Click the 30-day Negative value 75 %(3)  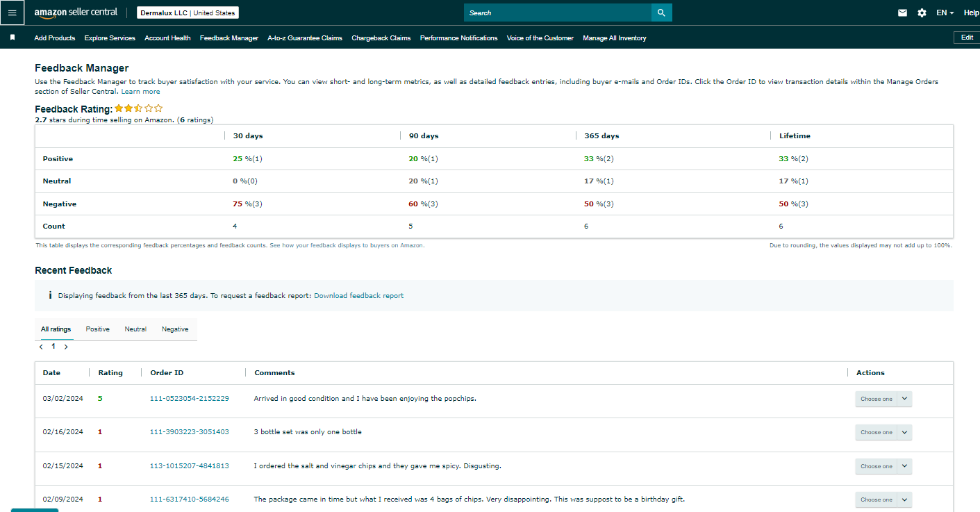248,204
